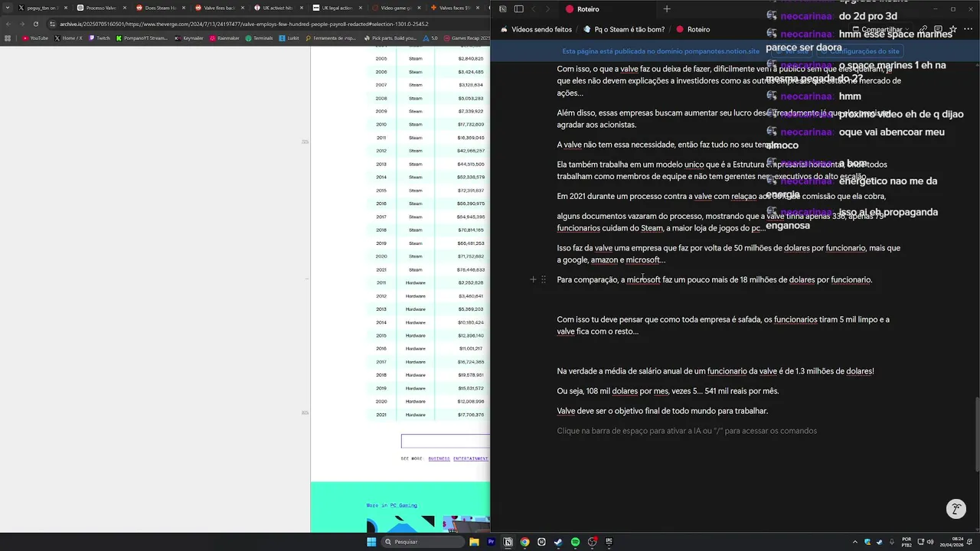Viewport: 980px width, 551px height.
Task: Click the $2,840,820 value in the 2005 row
Action: [471, 59]
